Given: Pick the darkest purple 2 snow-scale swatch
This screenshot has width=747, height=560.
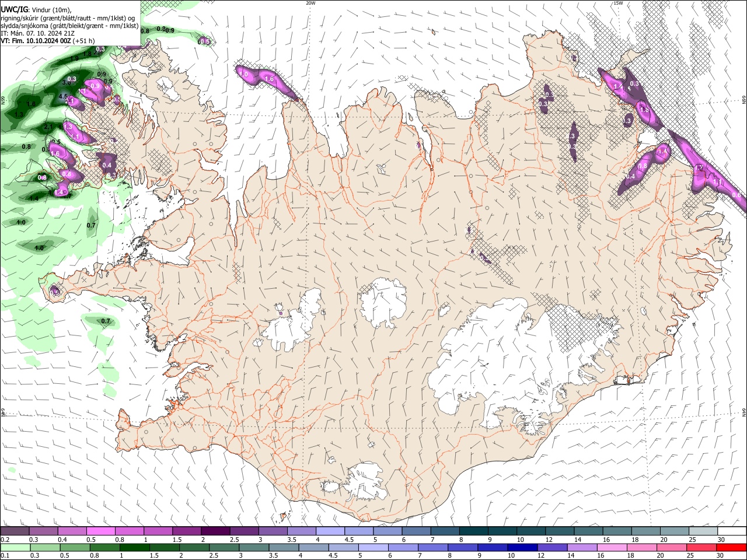Looking at the screenshot, I should (x=215, y=531).
